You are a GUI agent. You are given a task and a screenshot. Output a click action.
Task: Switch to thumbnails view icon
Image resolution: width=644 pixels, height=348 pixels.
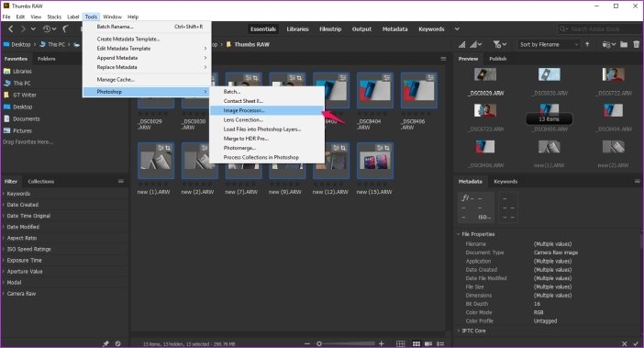point(416,343)
